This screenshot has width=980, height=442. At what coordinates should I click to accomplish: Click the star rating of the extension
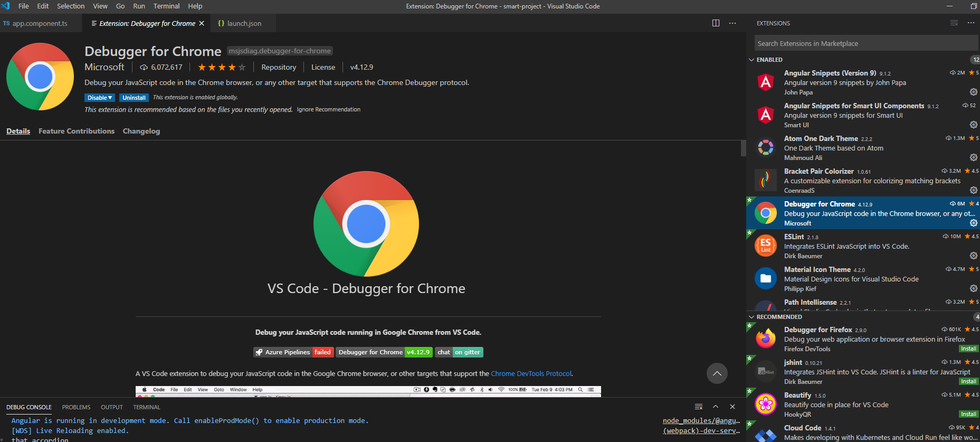click(222, 67)
